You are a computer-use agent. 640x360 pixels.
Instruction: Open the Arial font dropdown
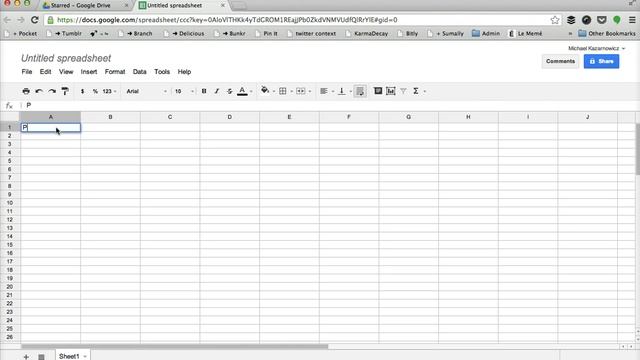(147, 91)
